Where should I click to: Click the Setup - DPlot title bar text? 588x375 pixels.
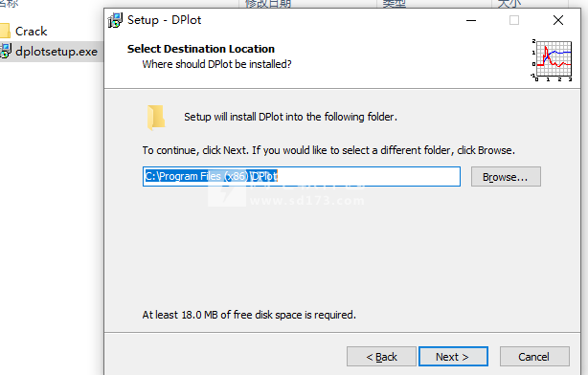[165, 20]
